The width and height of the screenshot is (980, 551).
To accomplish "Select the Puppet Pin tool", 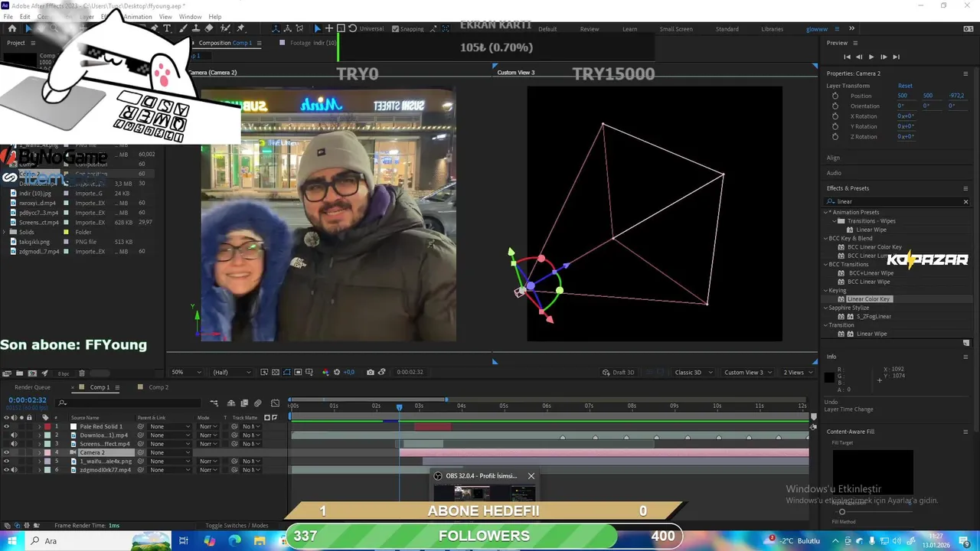I will click(x=241, y=28).
